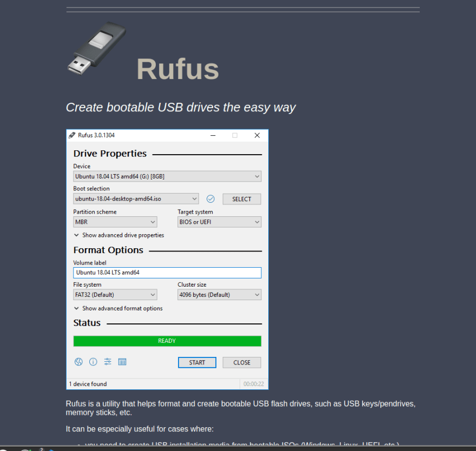This screenshot has height=451, width=476.
Task: Click the Rufus USB drive logo image
Action: tap(96, 48)
